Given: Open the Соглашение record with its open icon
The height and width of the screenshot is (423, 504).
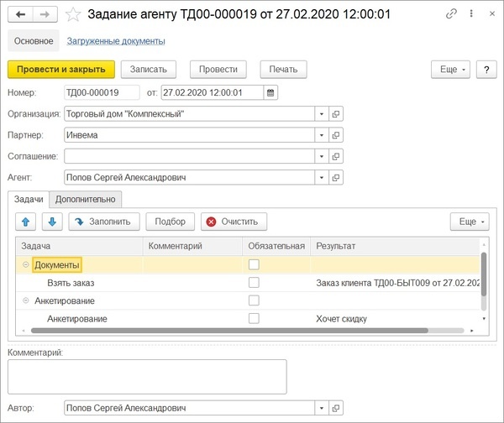Looking at the screenshot, I should 336,156.
